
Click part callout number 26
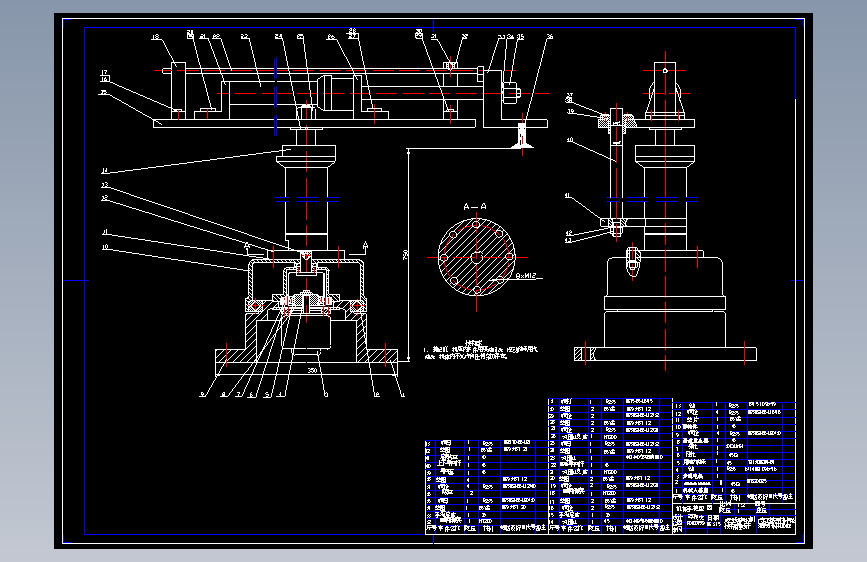click(x=331, y=37)
